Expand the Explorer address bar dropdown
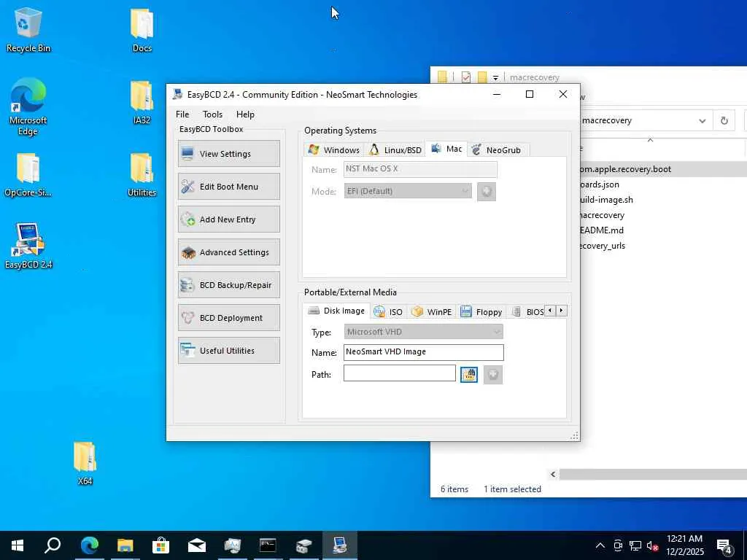Image resolution: width=747 pixels, height=560 pixels. click(703, 121)
